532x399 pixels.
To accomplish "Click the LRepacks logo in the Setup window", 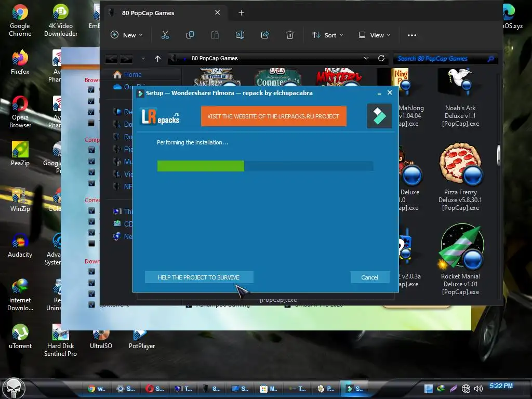I will pos(161,116).
